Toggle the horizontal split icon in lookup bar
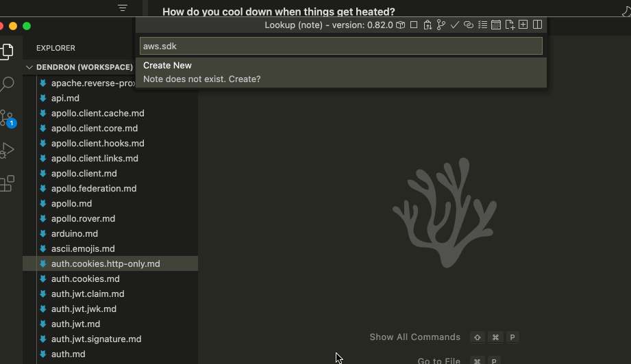Screen dimensions: 631x364 click(537, 25)
